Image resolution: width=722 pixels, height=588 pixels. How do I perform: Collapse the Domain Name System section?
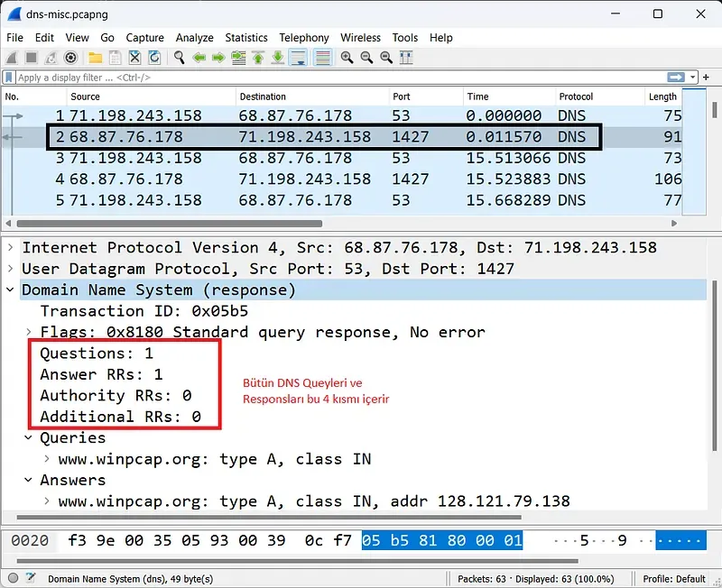[10, 289]
